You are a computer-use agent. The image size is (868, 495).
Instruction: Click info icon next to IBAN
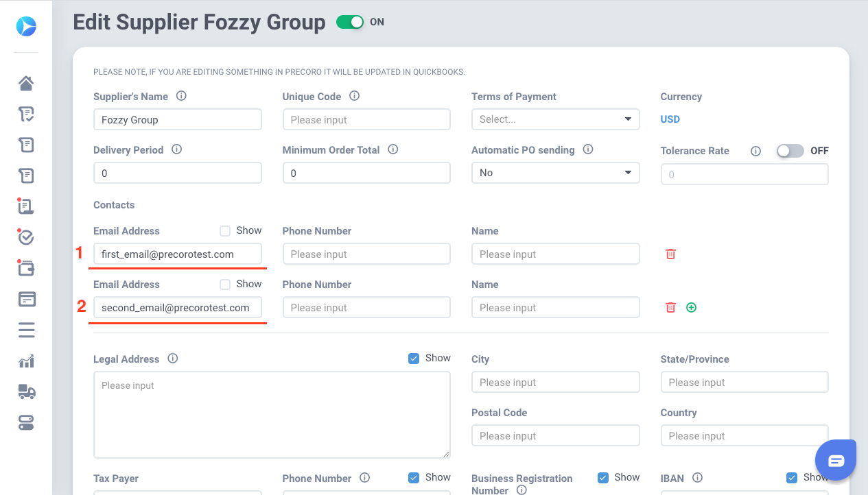(x=697, y=477)
